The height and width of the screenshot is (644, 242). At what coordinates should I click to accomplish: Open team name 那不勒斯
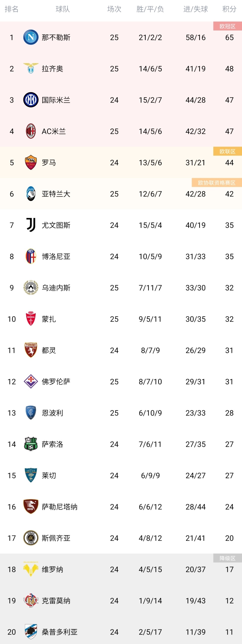[x=56, y=38]
